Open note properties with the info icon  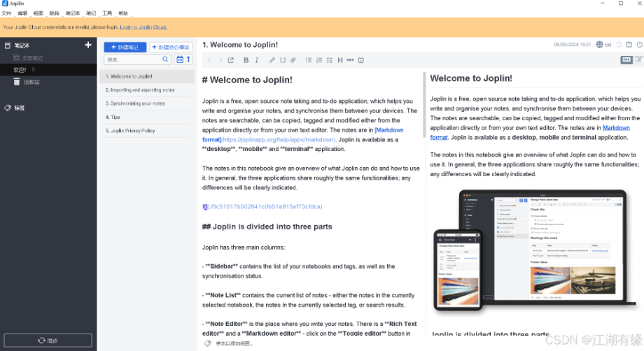[x=640, y=45]
